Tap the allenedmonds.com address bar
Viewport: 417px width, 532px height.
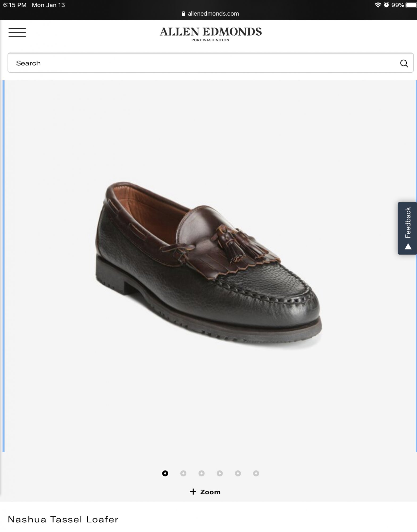pyautogui.click(x=210, y=14)
